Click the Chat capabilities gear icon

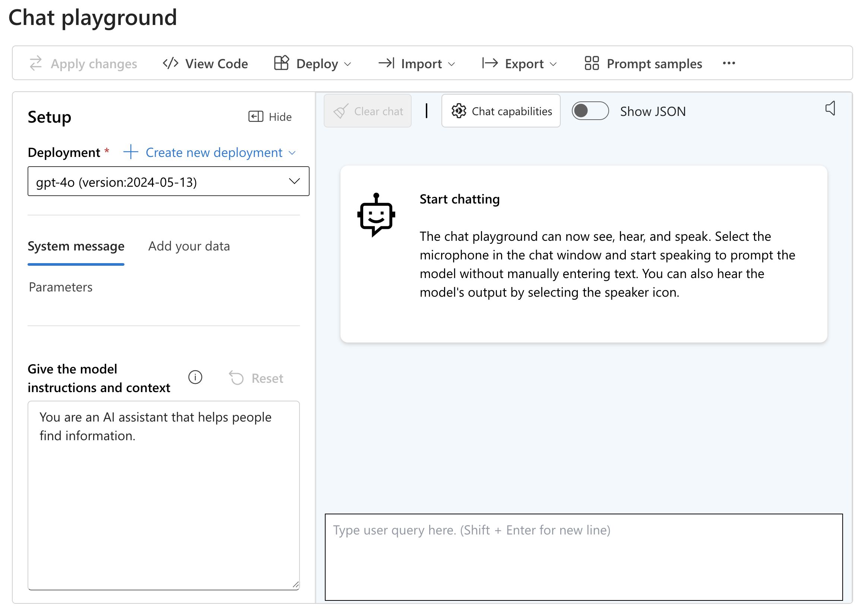point(459,111)
